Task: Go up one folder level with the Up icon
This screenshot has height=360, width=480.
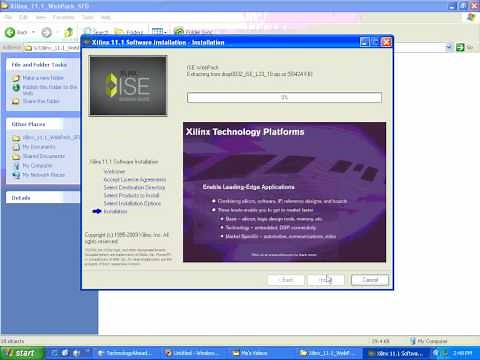Action: 69,32
